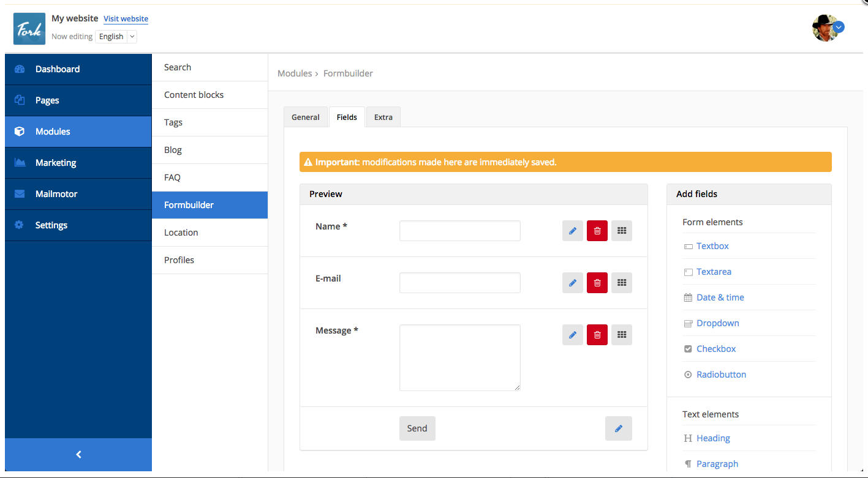Click the drag handle icon for E-mail field

point(621,283)
